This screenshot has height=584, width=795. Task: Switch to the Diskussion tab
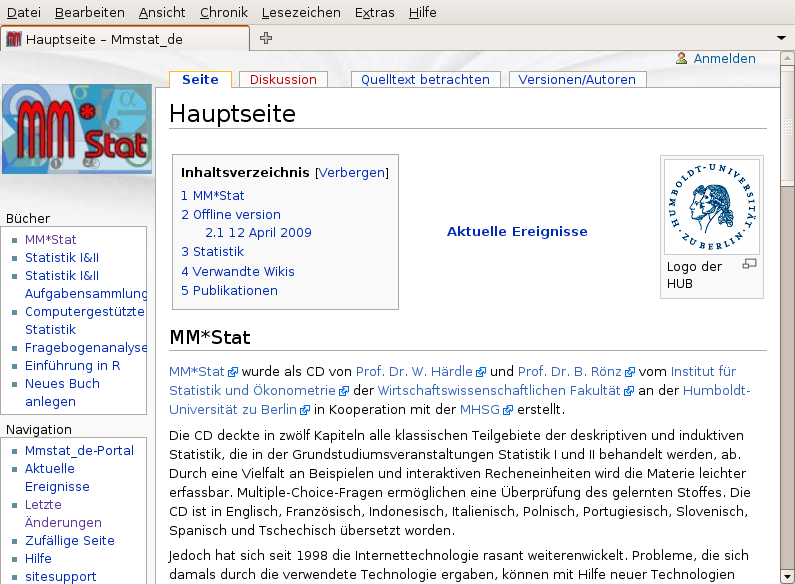tap(283, 80)
